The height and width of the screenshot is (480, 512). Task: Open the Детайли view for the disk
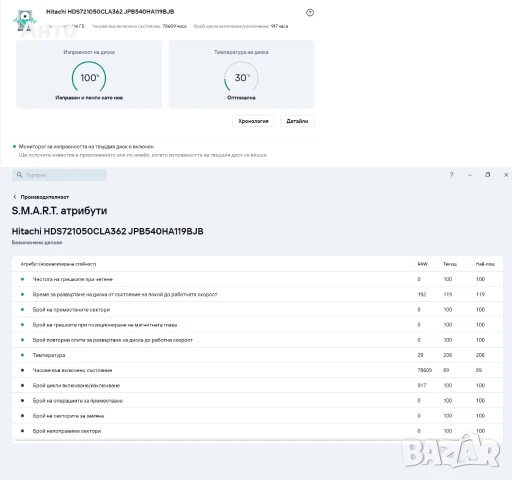(297, 121)
